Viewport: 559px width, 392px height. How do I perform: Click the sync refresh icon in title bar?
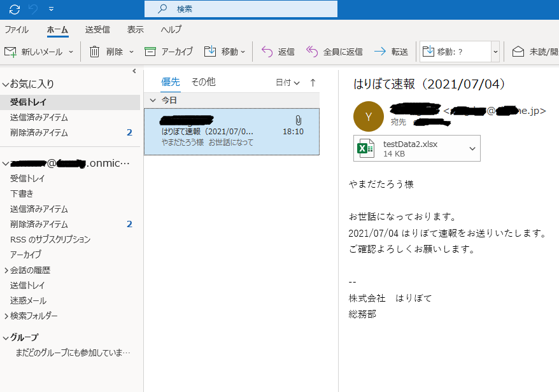point(14,9)
